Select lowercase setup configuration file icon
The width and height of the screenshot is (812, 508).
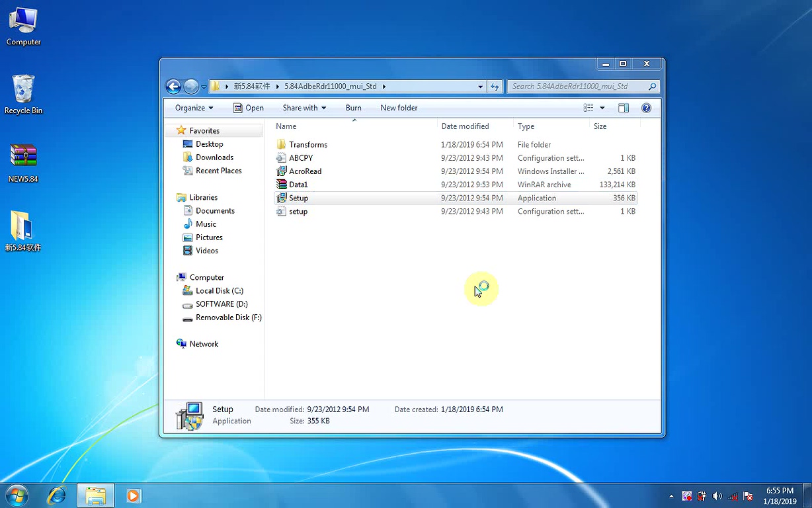(282, 212)
